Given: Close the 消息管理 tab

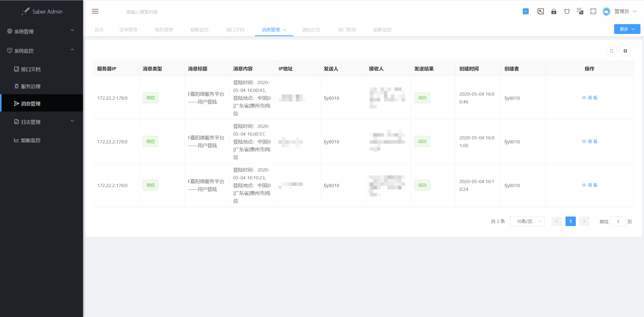Looking at the screenshot, I should pyautogui.click(x=285, y=30).
